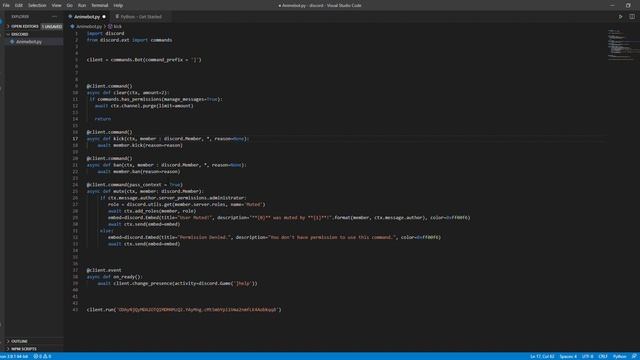Click the minimap code overview
The width and height of the screenshot is (640, 360).
point(620,45)
